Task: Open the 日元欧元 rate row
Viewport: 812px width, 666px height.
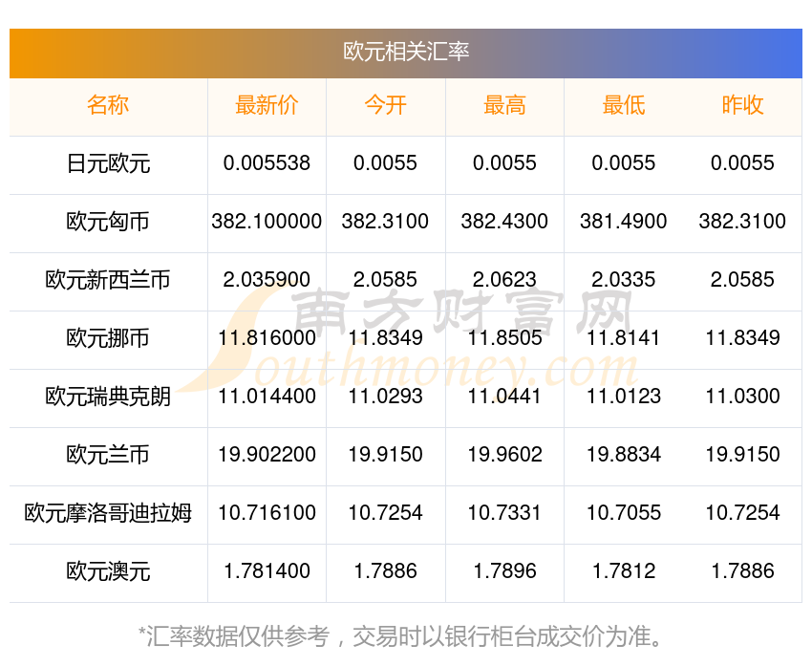Action: [x=109, y=163]
